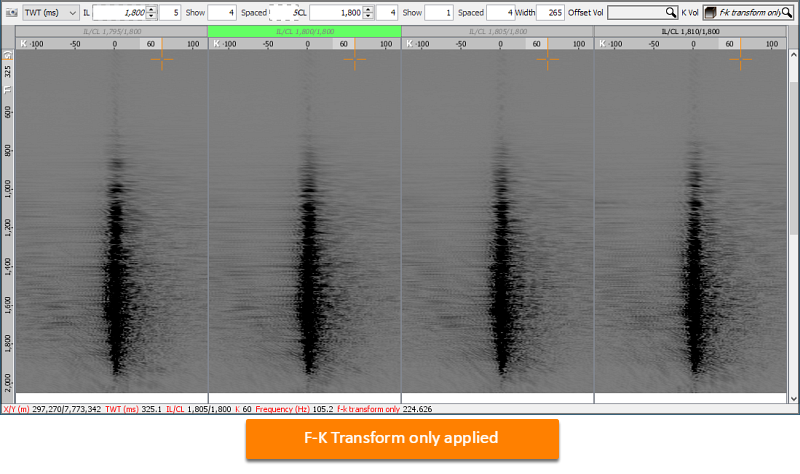Click the orange crosshair in third panel

547,60
